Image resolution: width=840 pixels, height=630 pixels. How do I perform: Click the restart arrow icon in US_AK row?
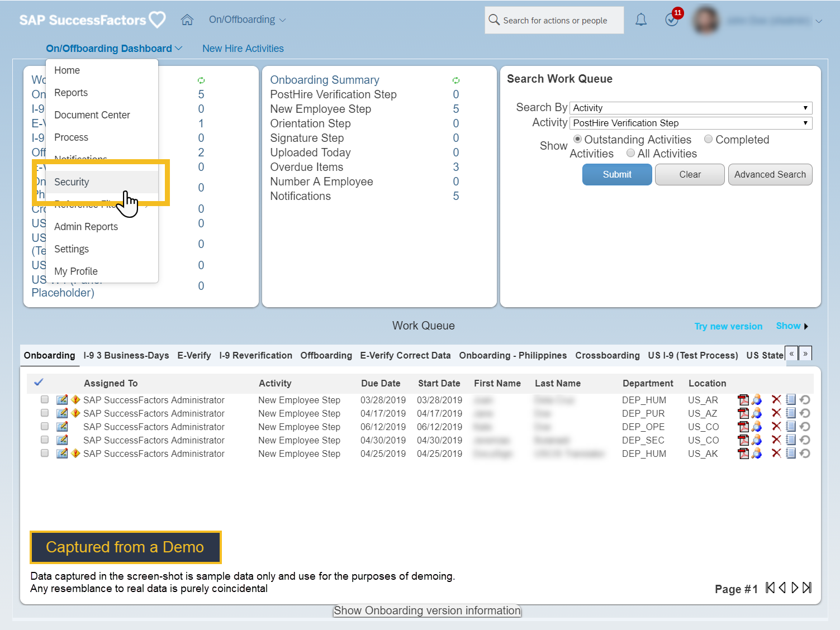tap(805, 454)
